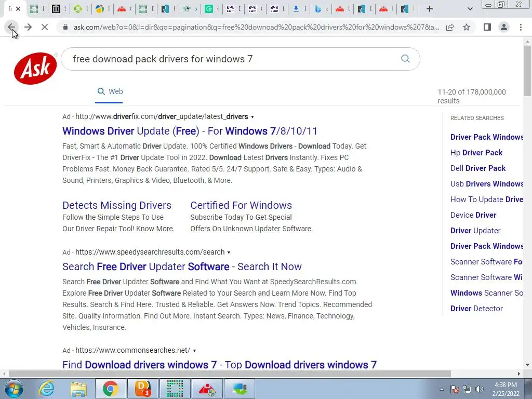Open 'Find Download drivers windows 7' link
The height and width of the screenshot is (399, 532).
pyautogui.click(x=220, y=365)
